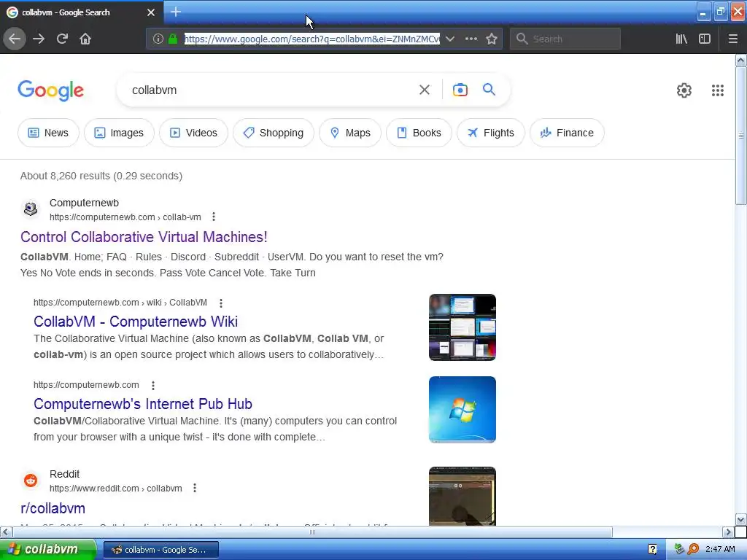Click horizontal scrollbar left arrow
747x560 pixels.
tap(6, 532)
